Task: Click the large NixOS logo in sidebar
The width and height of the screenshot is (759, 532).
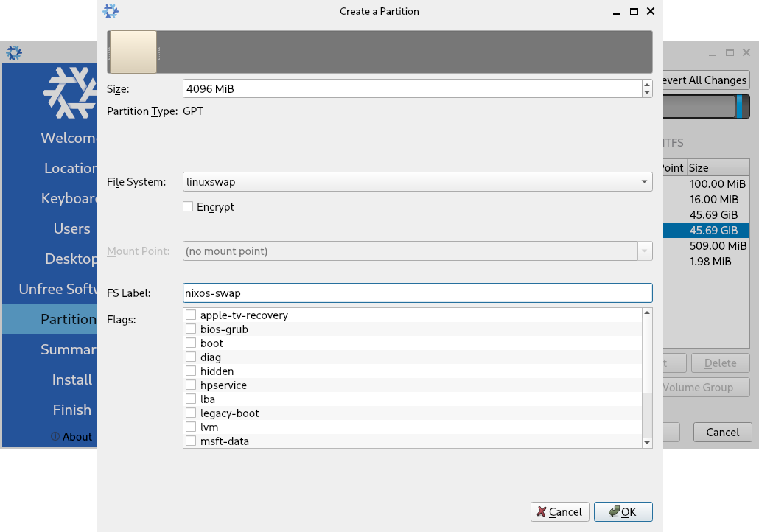Action: coord(71,93)
